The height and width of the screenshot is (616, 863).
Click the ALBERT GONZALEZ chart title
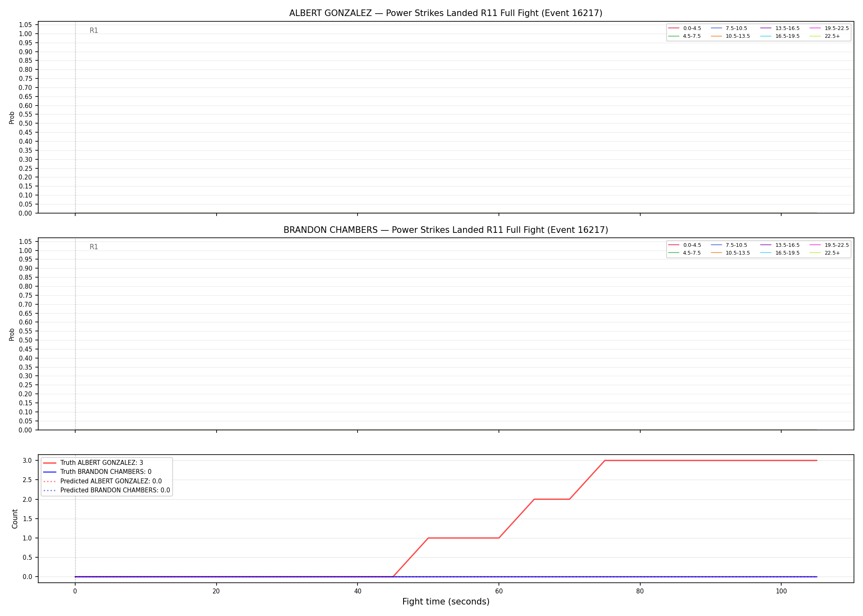click(445, 13)
